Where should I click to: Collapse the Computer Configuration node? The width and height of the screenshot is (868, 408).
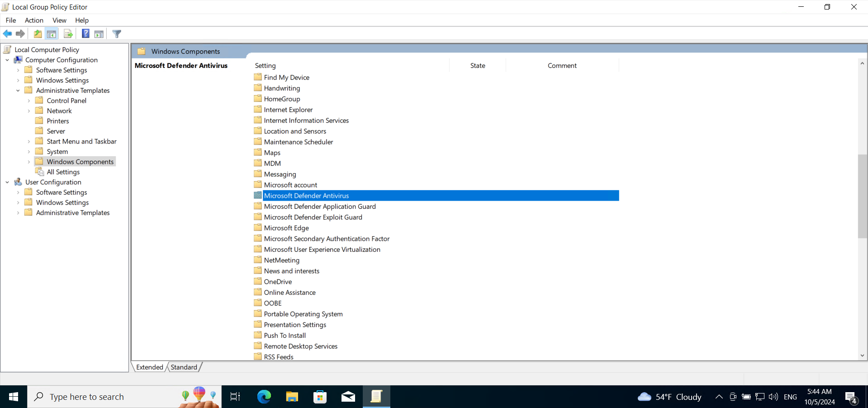[7, 60]
